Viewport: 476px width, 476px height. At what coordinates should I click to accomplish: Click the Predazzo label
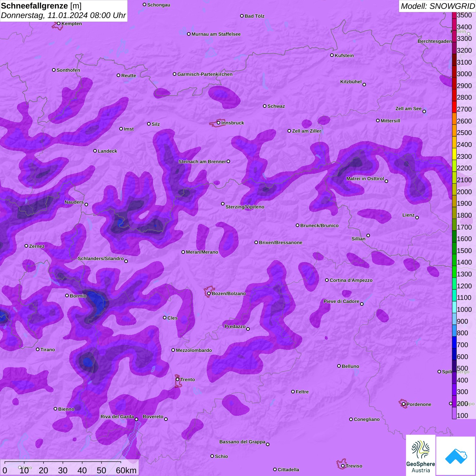click(x=235, y=326)
